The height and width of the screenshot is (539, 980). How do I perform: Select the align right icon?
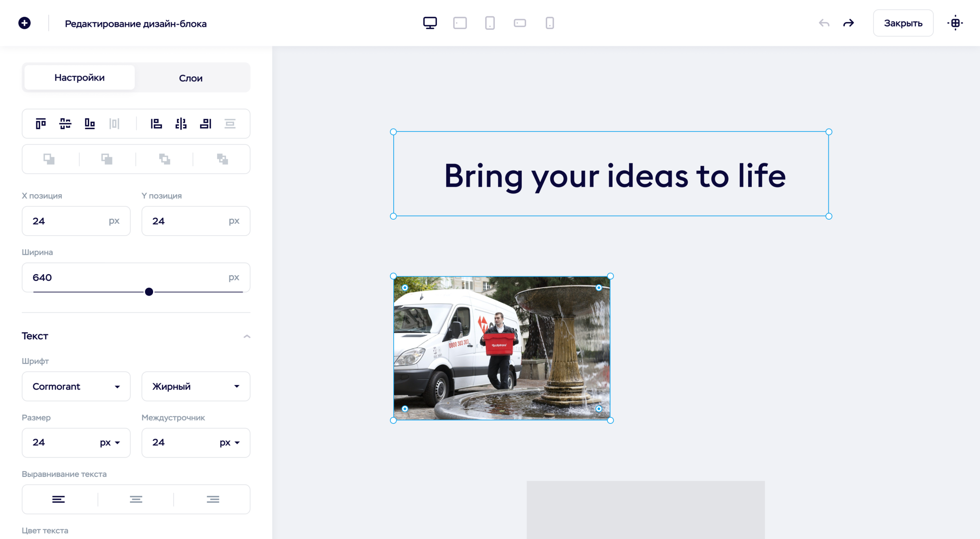coord(206,123)
